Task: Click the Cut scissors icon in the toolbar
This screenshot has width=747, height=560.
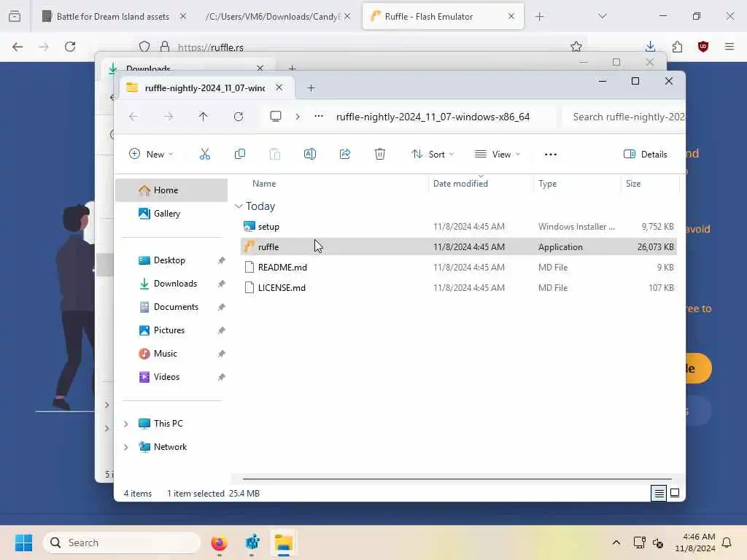Action: pyautogui.click(x=204, y=154)
